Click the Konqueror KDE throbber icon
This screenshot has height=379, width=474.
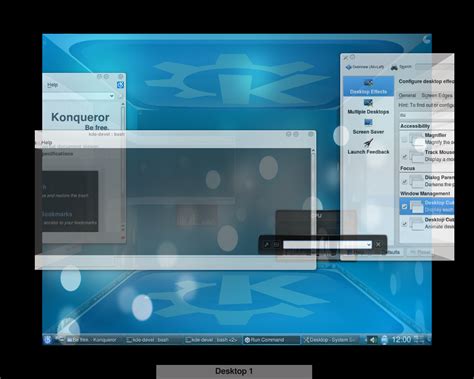[x=120, y=85]
